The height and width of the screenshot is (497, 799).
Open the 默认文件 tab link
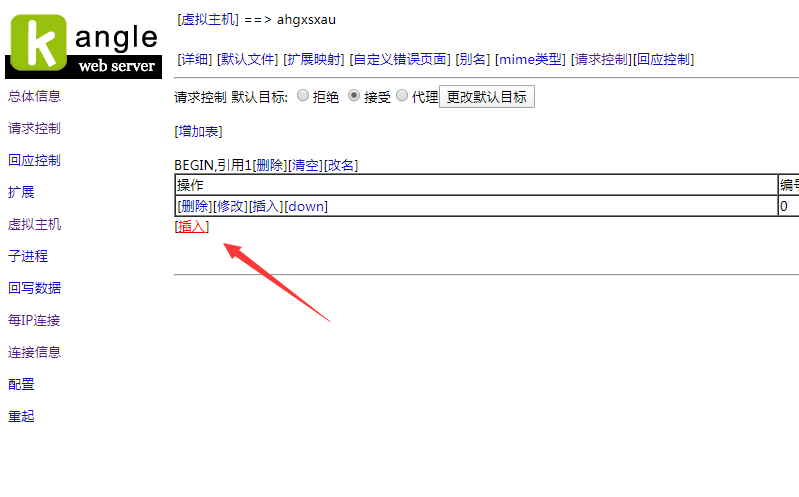[247, 59]
